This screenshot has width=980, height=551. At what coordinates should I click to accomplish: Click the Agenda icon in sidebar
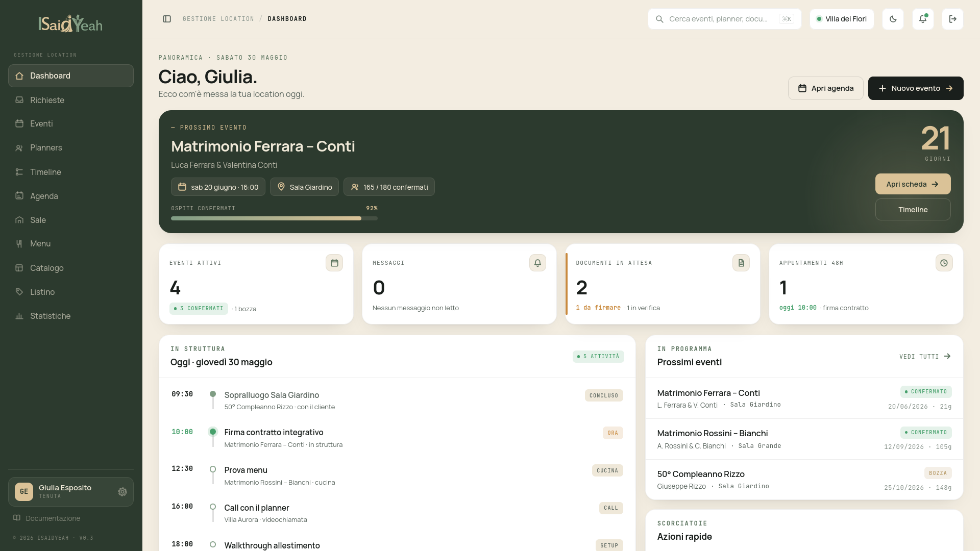[x=19, y=195]
